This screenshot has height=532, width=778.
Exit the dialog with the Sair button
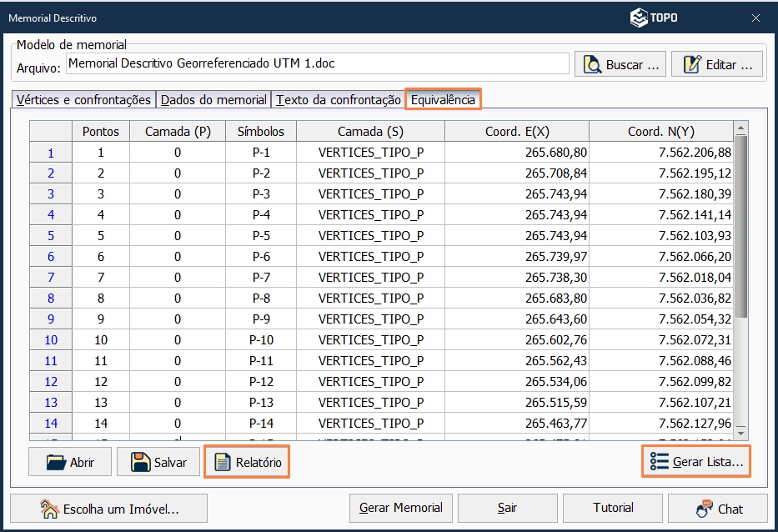click(506, 508)
